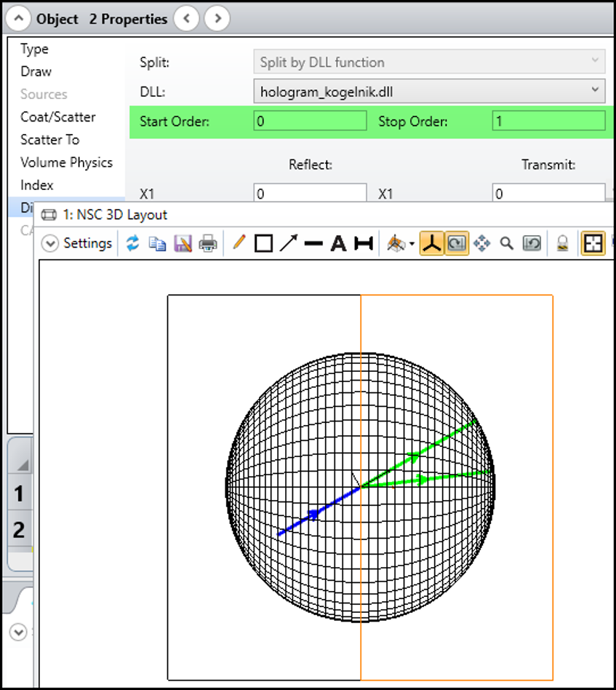This screenshot has height=690, width=616.
Task: Toggle the fit-to-window view mode
Action: pos(593,243)
